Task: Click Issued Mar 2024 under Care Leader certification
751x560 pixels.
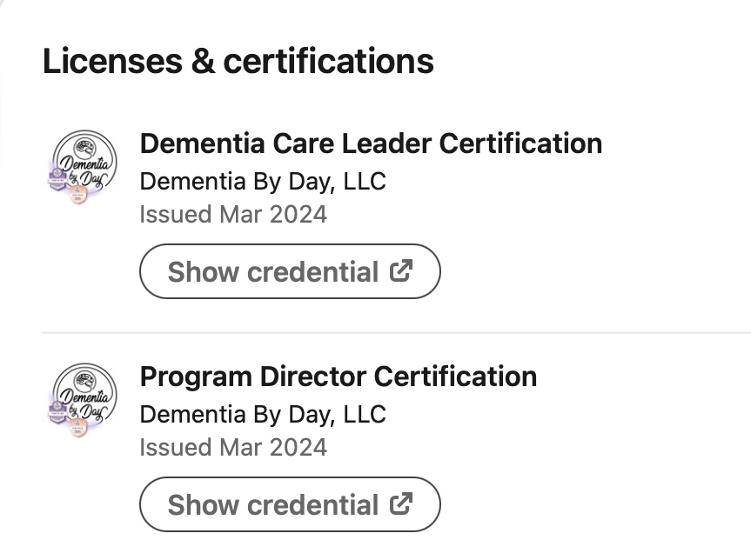Action: point(233,214)
